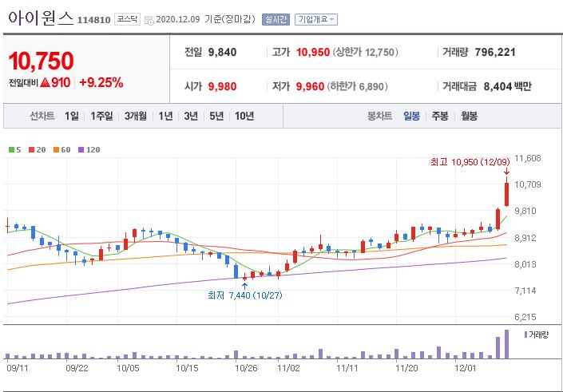
Task: Click the green 5-day moving average swatch
Action: click(x=11, y=149)
